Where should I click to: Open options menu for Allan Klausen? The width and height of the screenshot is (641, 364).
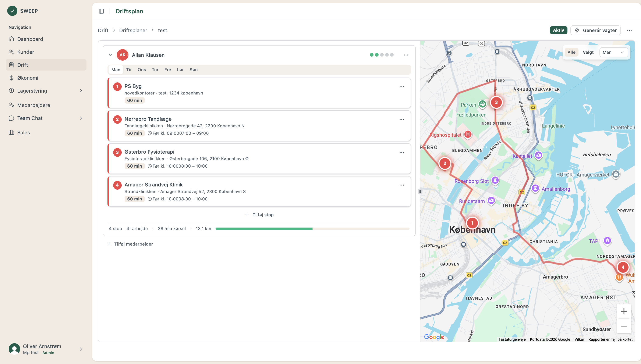(x=406, y=55)
